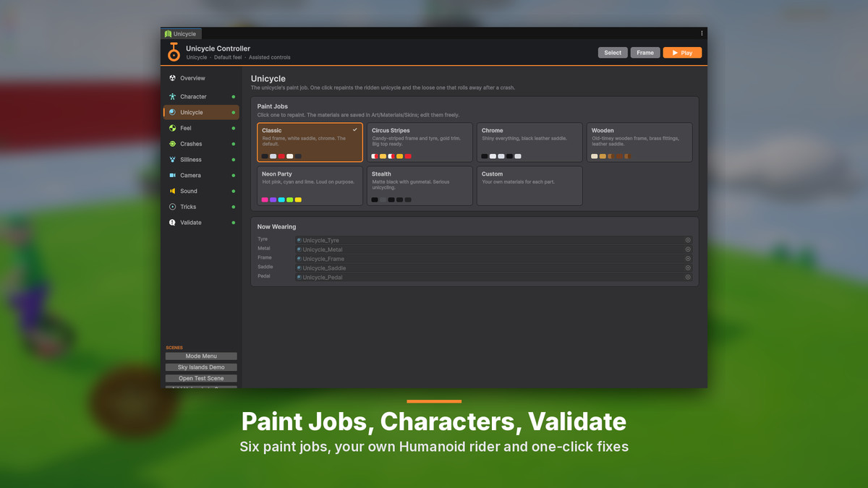Select the Neon Party paint job title
The image size is (868, 488).
point(277,174)
